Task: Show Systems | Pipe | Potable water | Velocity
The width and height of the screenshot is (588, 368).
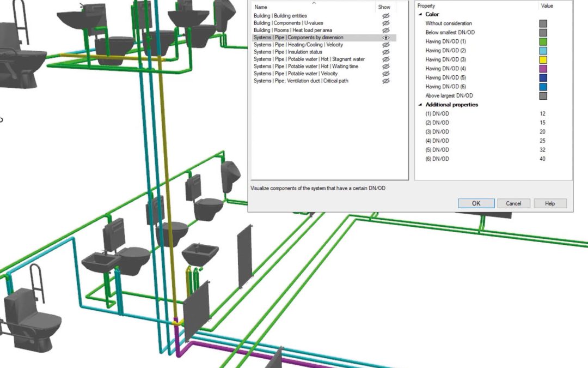Action: pyautogui.click(x=385, y=74)
